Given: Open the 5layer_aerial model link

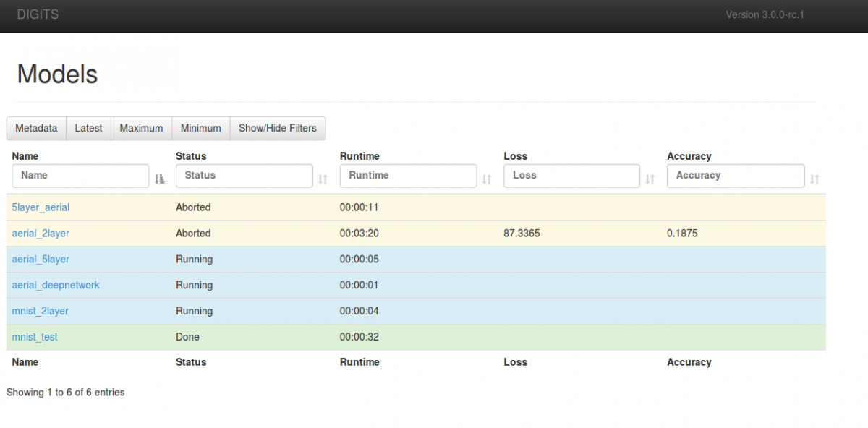Looking at the screenshot, I should point(41,207).
